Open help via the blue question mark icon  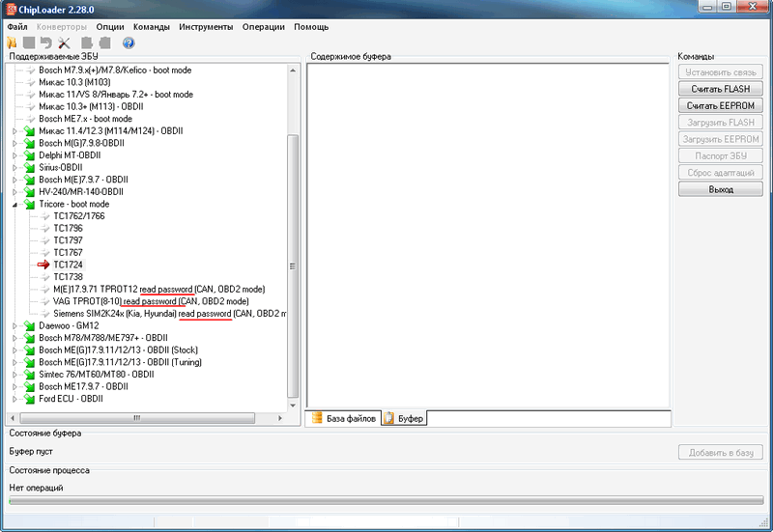pos(129,42)
